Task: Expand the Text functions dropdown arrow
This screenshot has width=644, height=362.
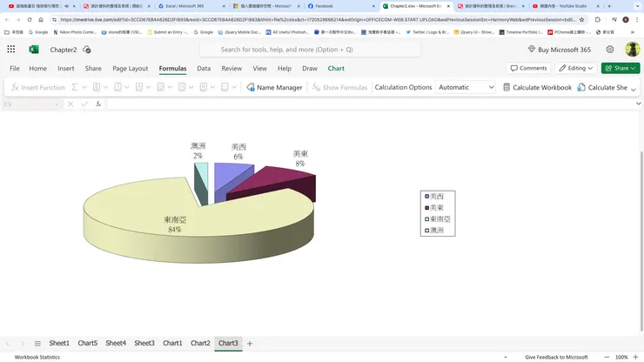Action: tap(148, 87)
